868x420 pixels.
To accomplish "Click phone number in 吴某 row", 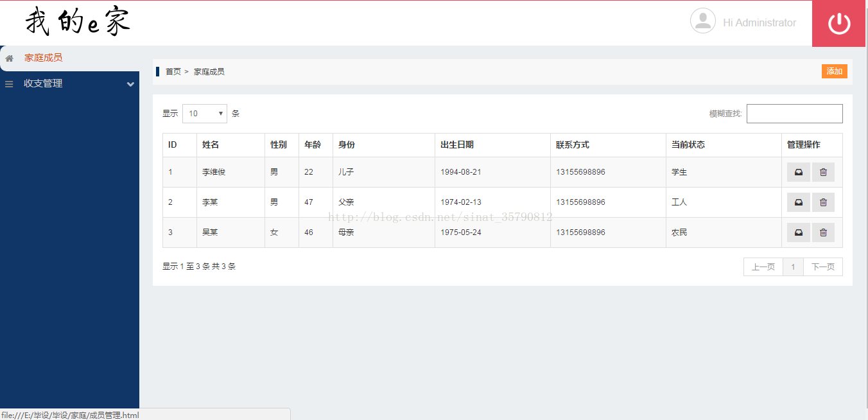I will pos(580,232).
